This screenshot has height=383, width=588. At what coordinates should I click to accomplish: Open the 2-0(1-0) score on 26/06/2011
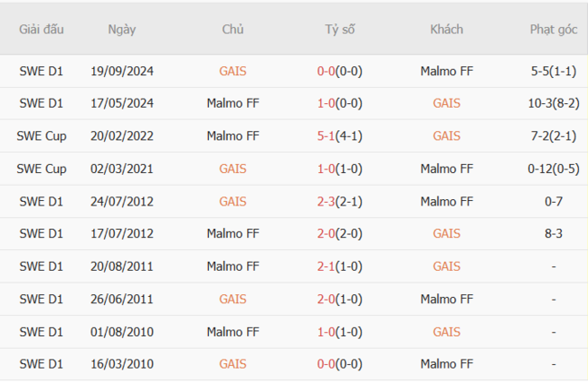[x=340, y=299]
